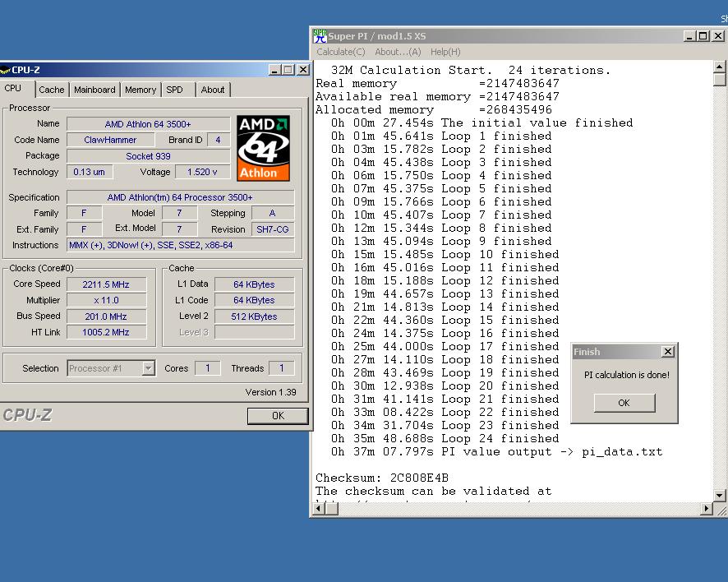This screenshot has width=728, height=582.
Task: Click the Allocated memory =268435496 line
Action: 434,109
